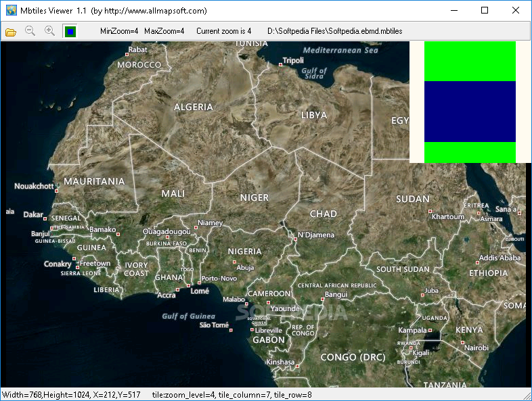Click the 'Current zoom is 4' text

[224, 31]
